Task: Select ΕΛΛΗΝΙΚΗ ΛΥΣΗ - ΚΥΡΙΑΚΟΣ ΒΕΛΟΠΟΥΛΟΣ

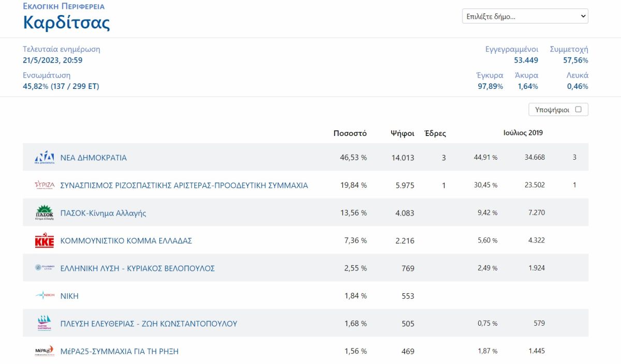Action: [x=138, y=268]
